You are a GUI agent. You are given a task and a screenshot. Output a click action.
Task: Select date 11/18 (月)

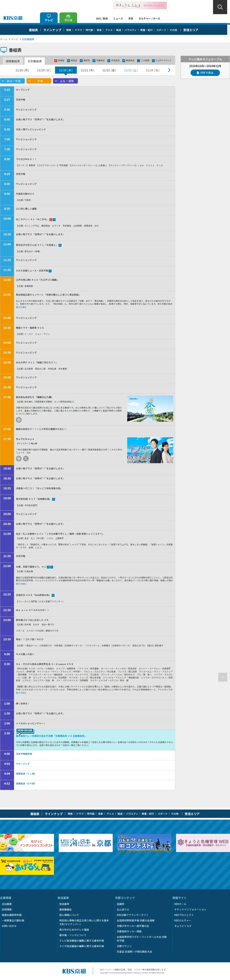click(x=22, y=70)
